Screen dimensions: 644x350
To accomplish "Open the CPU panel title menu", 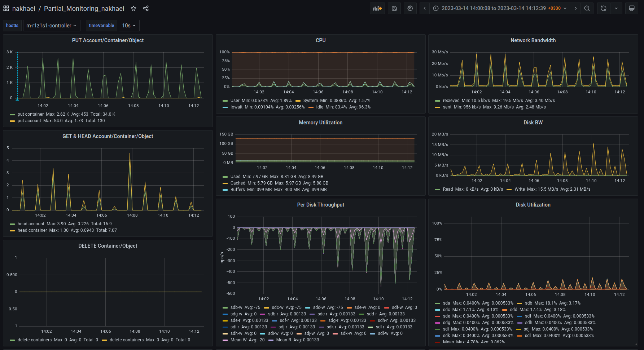I will pyautogui.click(x=320, y=40).
